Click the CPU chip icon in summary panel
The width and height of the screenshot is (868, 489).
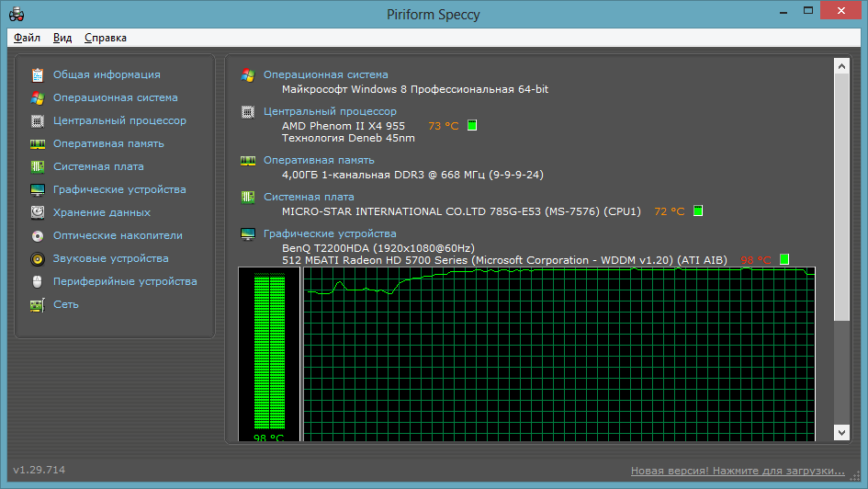pos(248,112)
